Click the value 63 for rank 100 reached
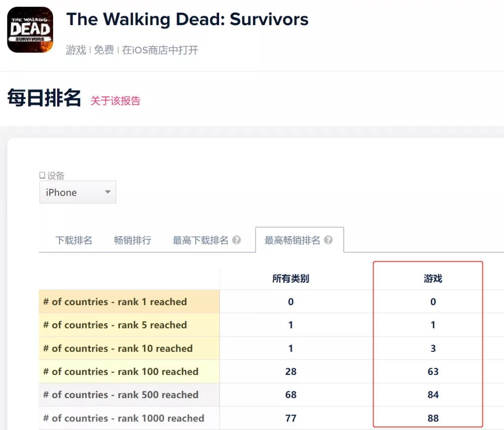Image resolution: width=504 pixels, height=430 pixels. point(433,371)
